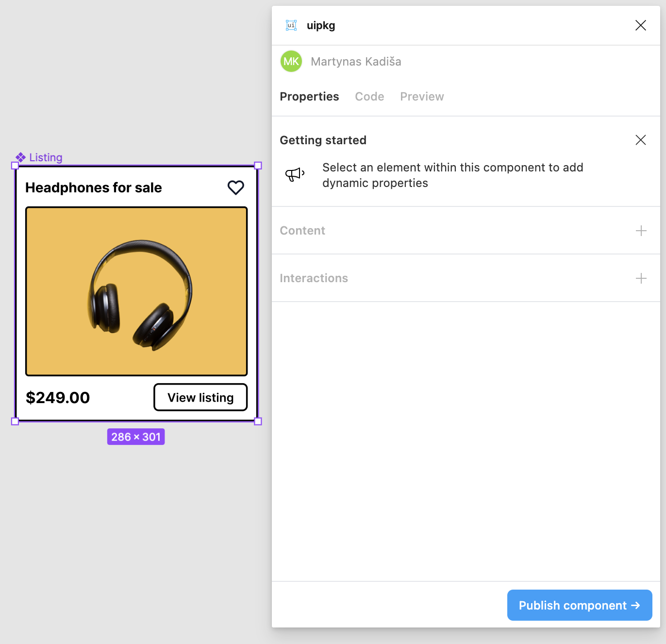Add a Content property with plus icon
Screen dimensions: 666x644
click(x=641, y=231)
